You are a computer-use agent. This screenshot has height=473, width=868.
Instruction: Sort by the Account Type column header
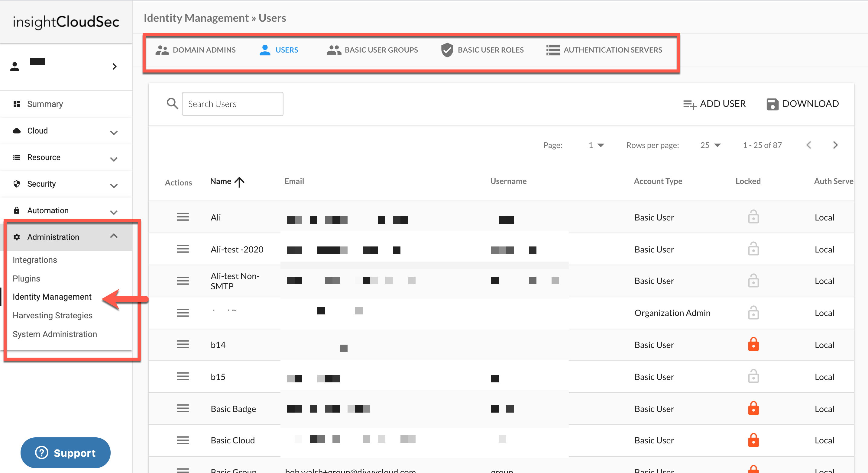pyautogui.click(x=658, y=181)
